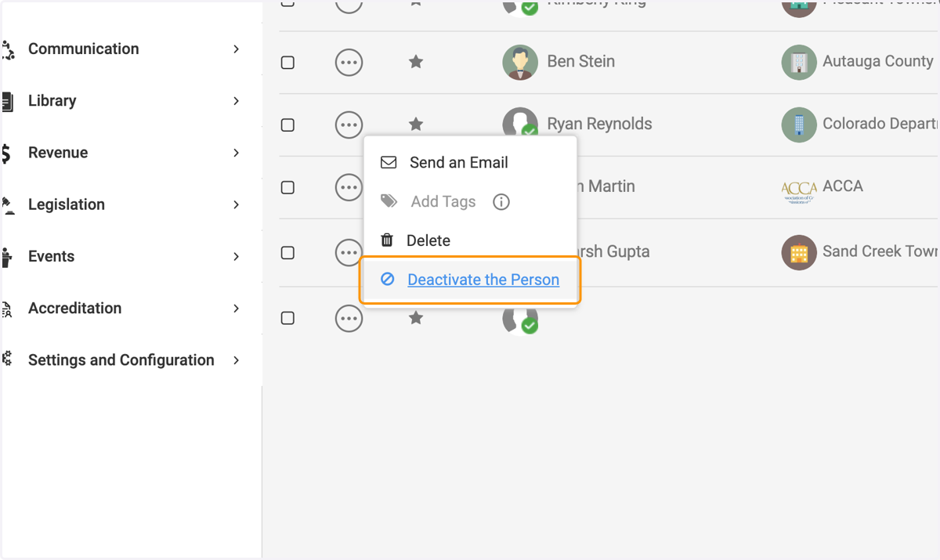Open the Sand Creek Township name
Image resolution: width=940 pixels, height=560 pixels.
tap(880, 251)
